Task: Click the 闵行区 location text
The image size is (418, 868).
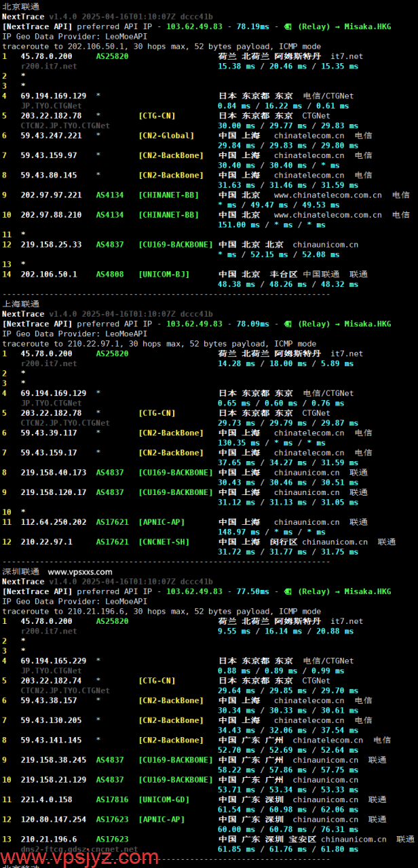Action: click(284, 542)
